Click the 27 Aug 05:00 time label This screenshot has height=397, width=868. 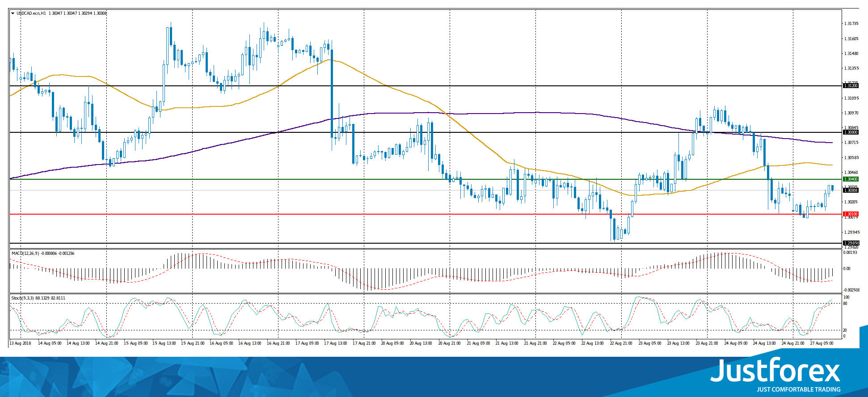(x=822, y=343)
